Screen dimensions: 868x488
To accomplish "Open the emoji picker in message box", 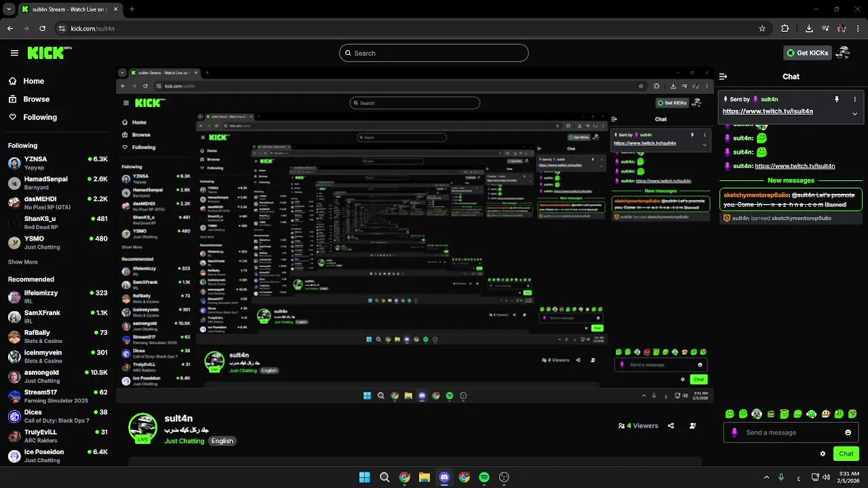I will click(848, 432).
